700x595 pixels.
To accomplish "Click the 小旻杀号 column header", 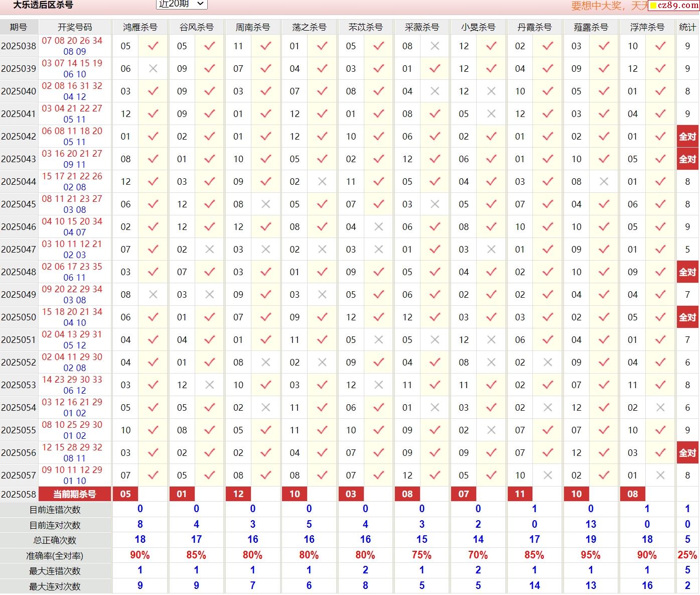I will [x=478, y=27].
